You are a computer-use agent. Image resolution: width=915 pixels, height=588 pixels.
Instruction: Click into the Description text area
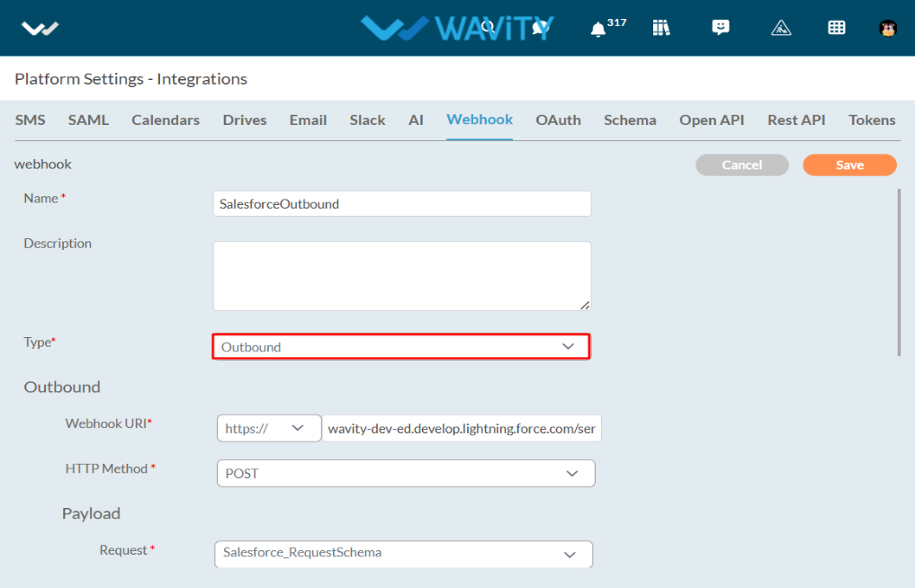[402, 276]
